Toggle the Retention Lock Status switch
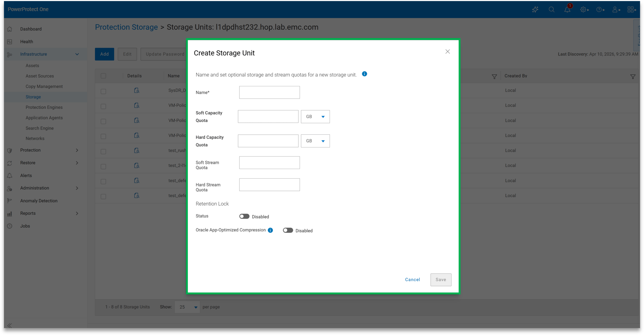The width and height of the screenshot is (644, 335). [x=244, y=216]
